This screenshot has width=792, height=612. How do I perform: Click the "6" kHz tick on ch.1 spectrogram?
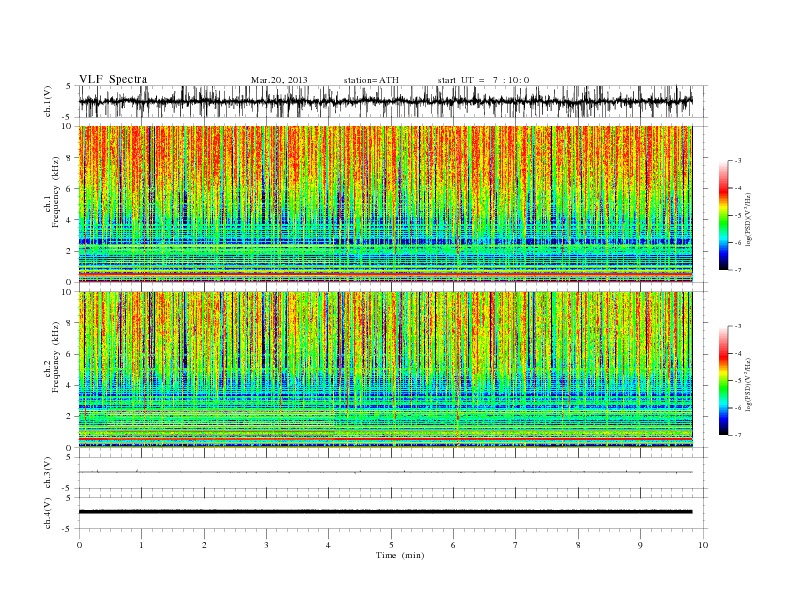tap(70, 189)
